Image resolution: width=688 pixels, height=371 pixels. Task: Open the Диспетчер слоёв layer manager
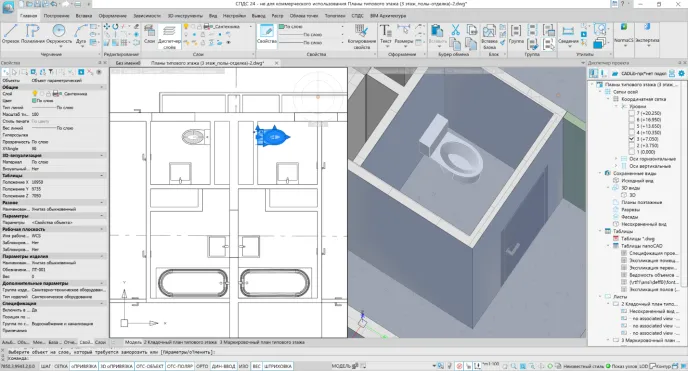169,36
